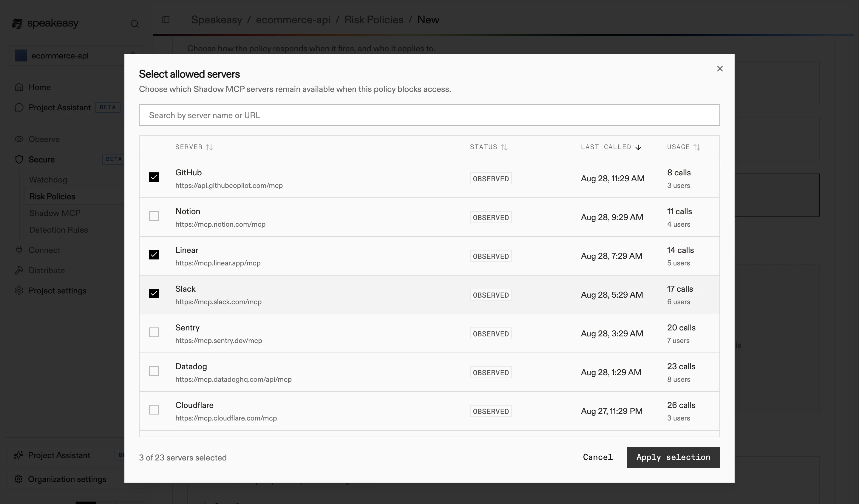Click the Project settings gear icon
Viewport: 859px width, 504px height.
click(x=19, y=291)
